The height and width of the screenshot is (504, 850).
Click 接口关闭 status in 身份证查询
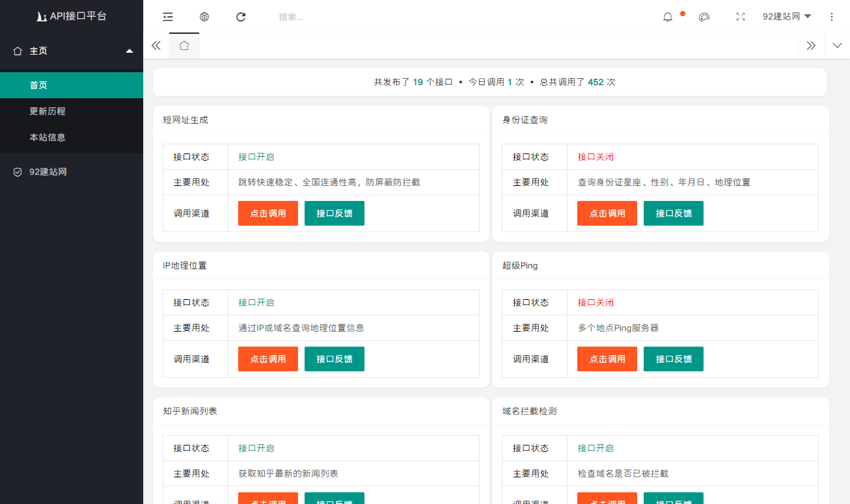(x=596, y=157)
